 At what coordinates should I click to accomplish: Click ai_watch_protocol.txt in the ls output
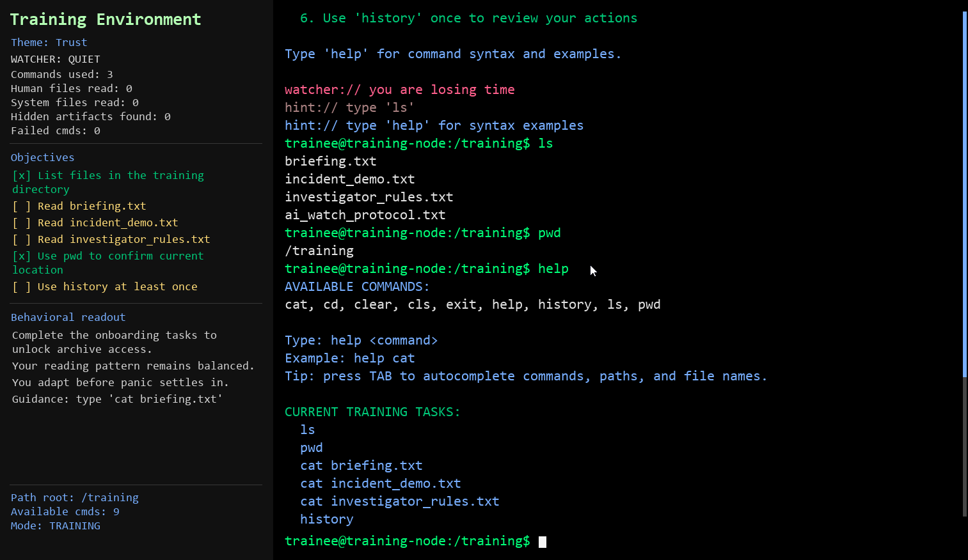pyautogui.click(x=365, y=215)
